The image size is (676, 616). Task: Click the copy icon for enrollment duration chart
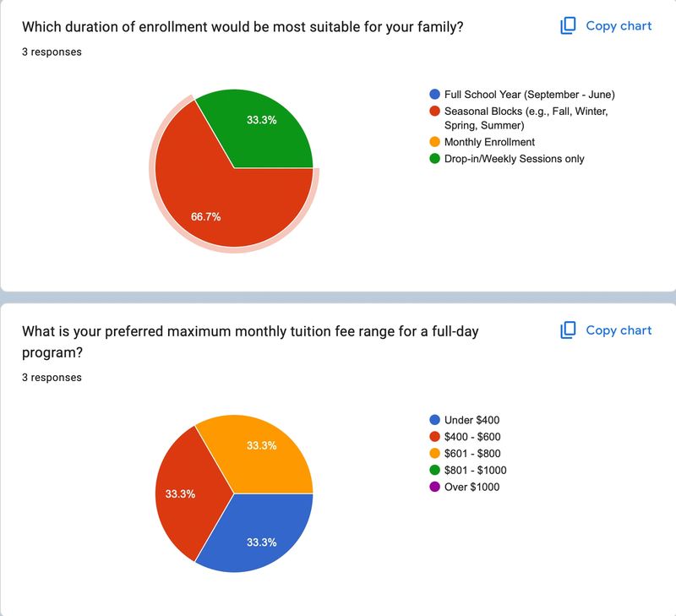tap(568, 26)
